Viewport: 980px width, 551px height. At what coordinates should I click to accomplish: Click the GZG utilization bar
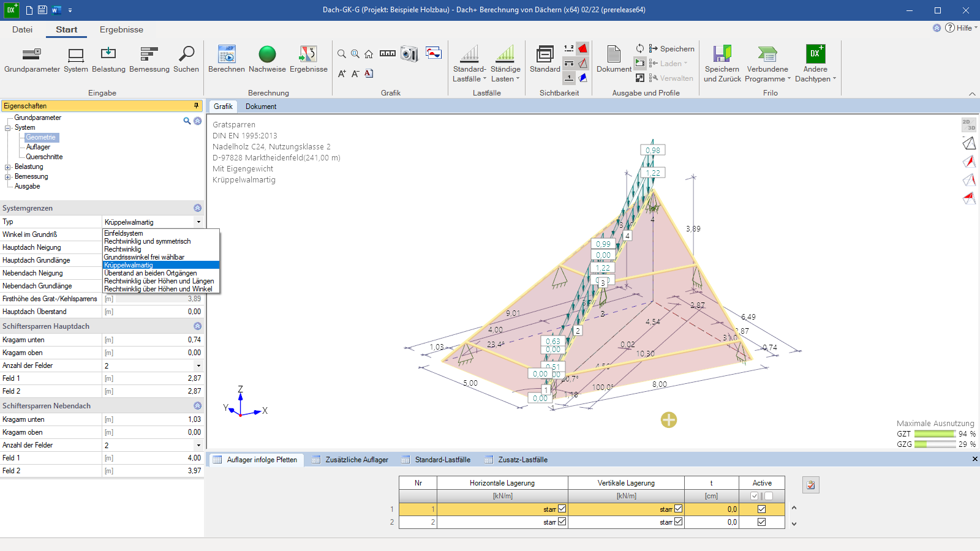click(x=935, y=444)
